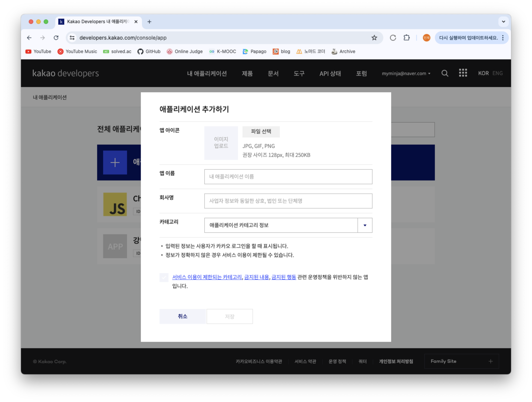Click the 취소 button in dialog

pos(183,316)
